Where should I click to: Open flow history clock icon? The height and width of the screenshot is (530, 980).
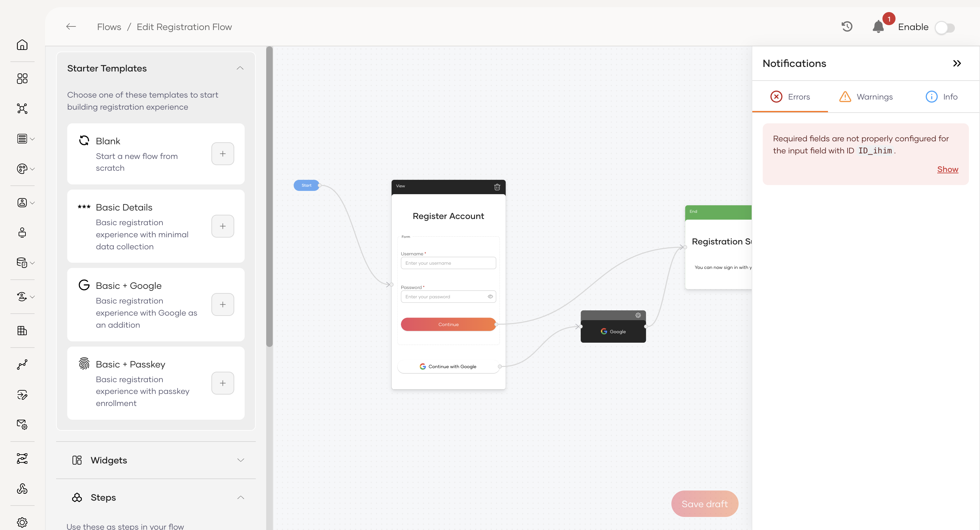tap(847, 27)
